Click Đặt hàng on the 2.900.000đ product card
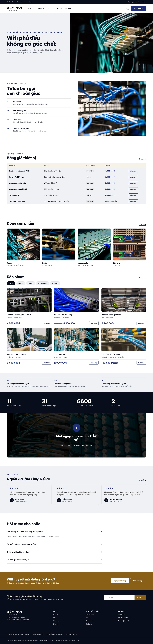The height and width of the screenshot is (644, 153). [94, 363]
